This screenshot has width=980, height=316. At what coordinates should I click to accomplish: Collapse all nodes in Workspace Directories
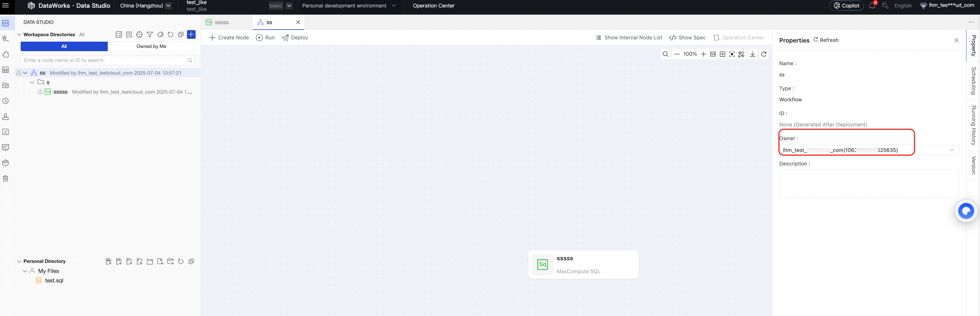(181, 35)
